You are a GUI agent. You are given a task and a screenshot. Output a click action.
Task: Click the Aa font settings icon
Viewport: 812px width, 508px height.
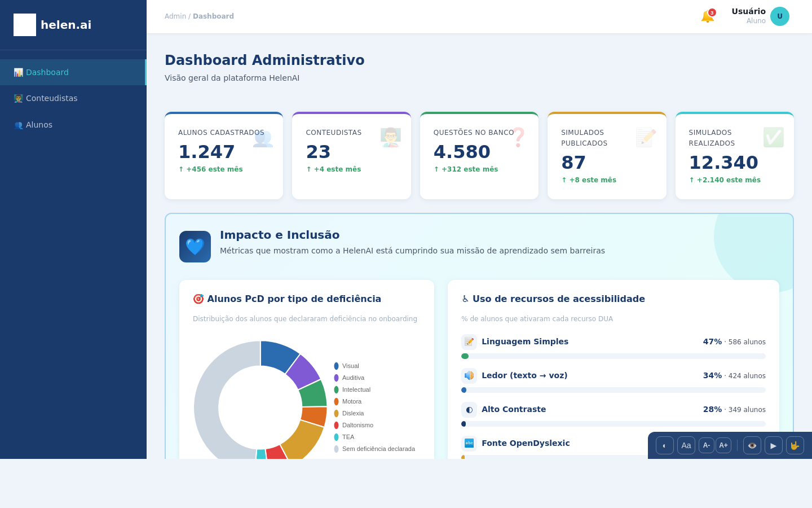(x=686, y=445)
